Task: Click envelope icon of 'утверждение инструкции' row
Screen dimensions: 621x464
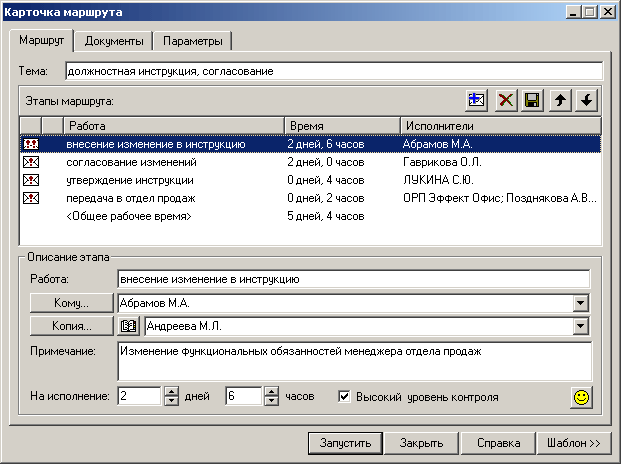Action: pyautogui.click(x=30, y=180)
